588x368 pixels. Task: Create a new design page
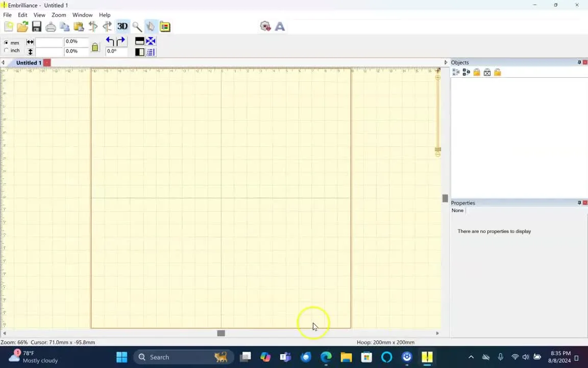[9, 27]
